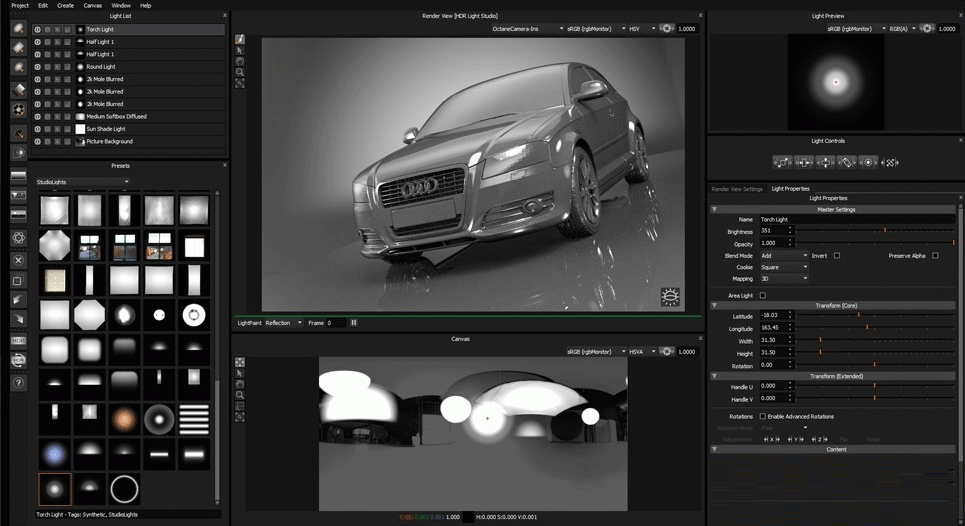
Task: Open the LightPaint Reflection dropdown
Action: tap(284, 322)
